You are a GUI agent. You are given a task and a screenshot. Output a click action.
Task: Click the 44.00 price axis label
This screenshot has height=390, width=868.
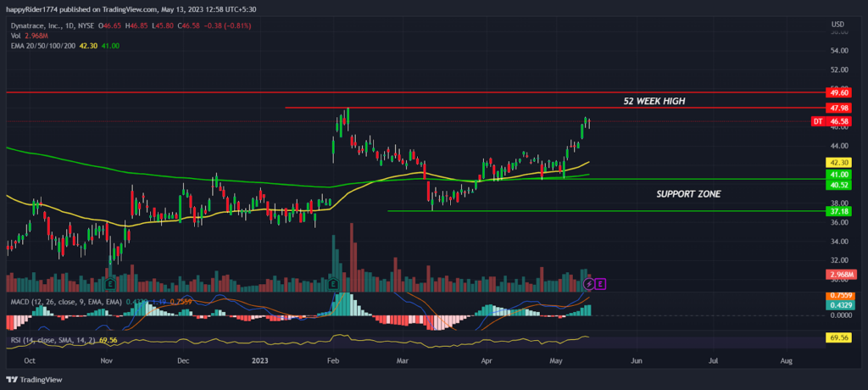click(840, 146)
